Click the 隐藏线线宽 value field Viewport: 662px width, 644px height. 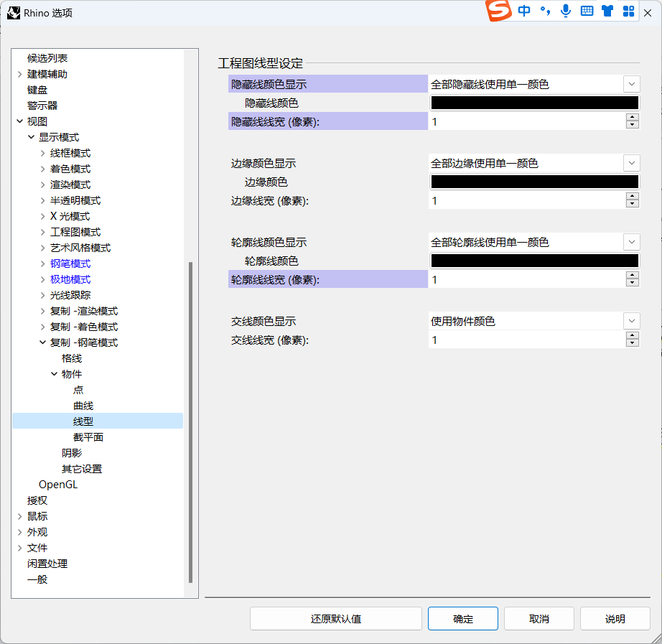[527, 121]
